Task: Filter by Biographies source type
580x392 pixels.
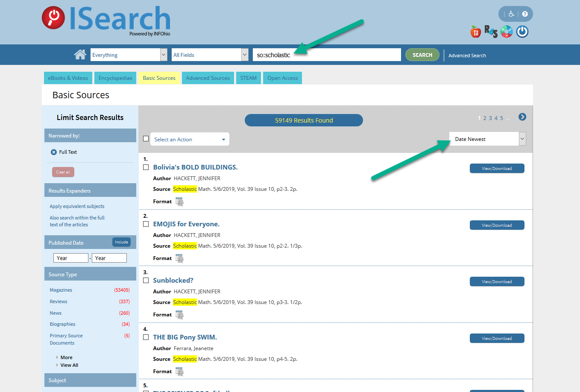Action: pos(62,324)
